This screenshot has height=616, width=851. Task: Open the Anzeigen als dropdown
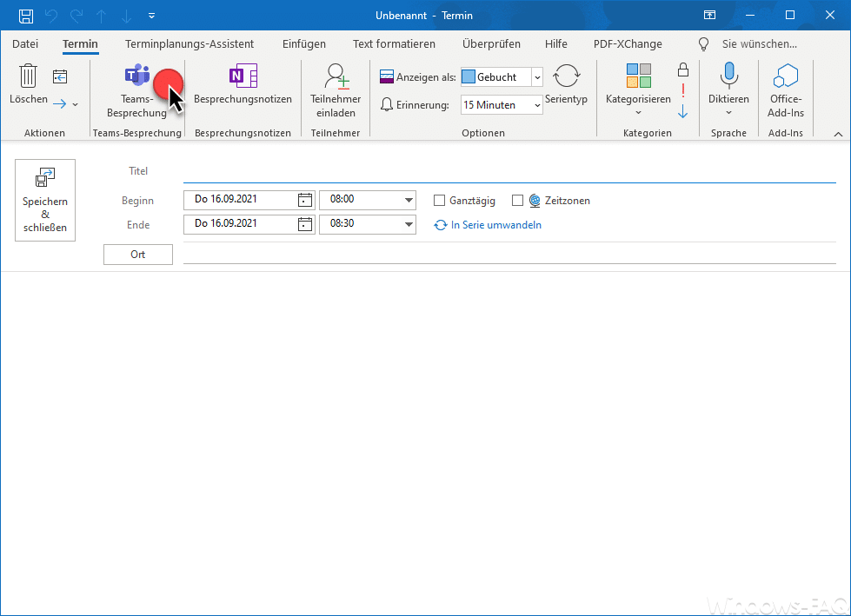click(536, 77)
